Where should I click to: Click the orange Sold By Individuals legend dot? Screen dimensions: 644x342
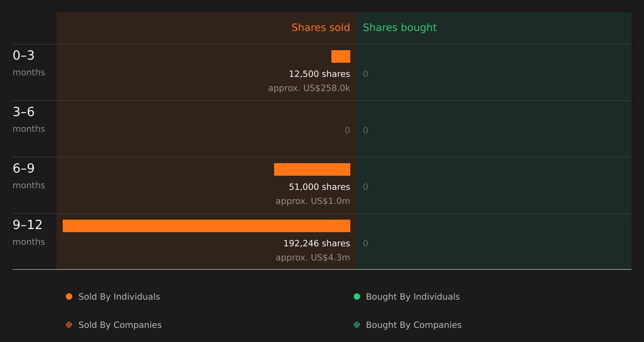69,297
